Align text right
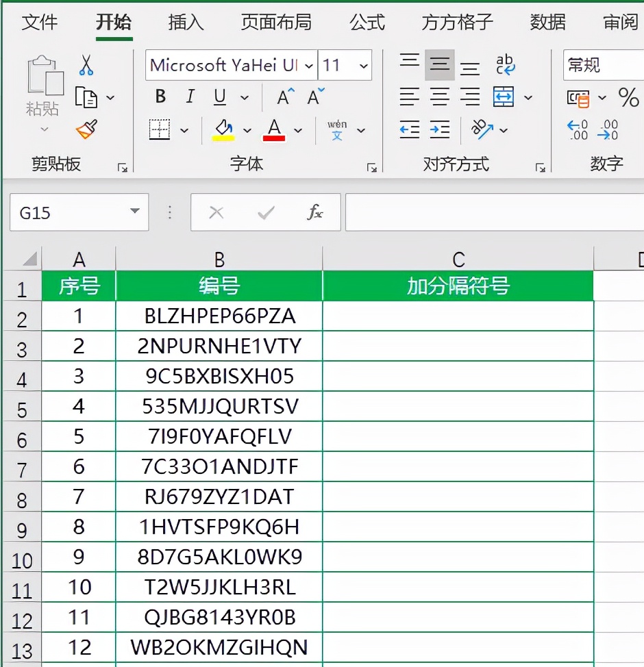Screen dimensions: 644x667 click(470, 97)
